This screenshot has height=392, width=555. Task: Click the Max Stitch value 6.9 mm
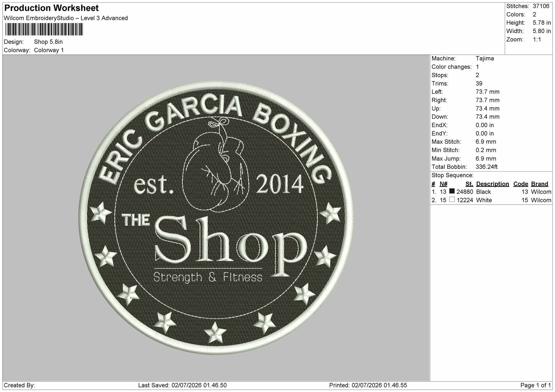486,142
